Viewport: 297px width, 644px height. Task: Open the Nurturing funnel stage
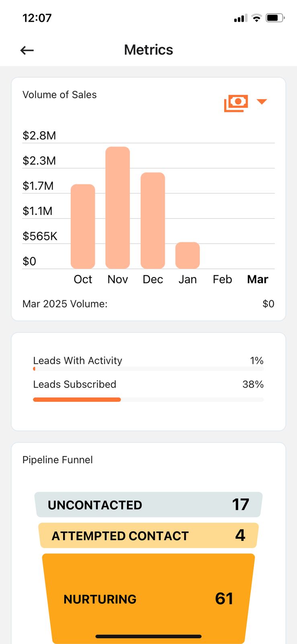coord(148,599)
